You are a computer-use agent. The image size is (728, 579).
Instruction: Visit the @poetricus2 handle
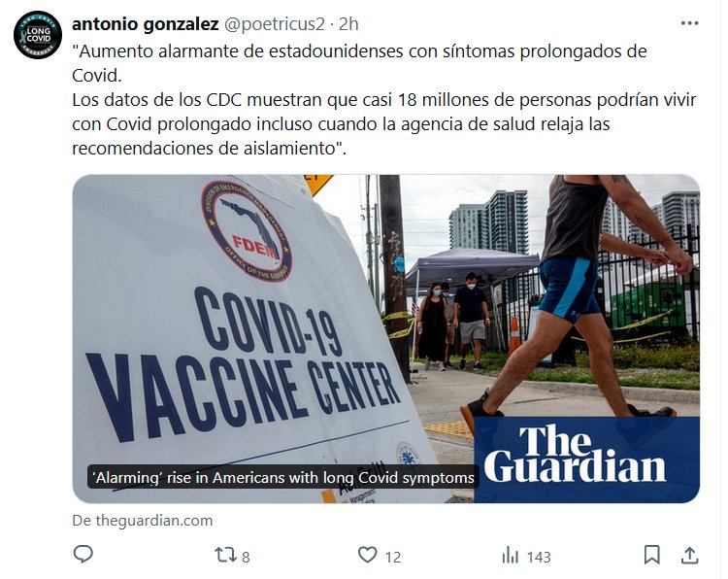(x=275, y=24)
